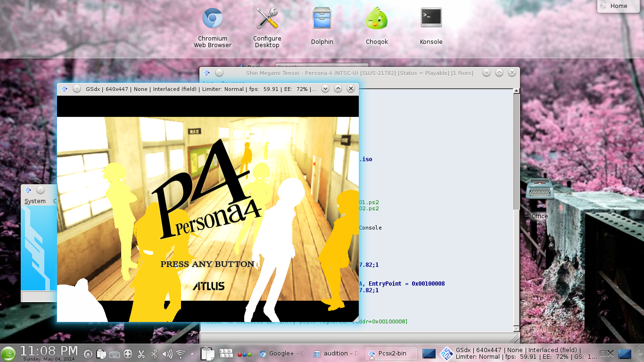Screen dimensions: 644x362
Task: Open the clipboard tray icon beside the gear
Action: [x=101, y=354]
